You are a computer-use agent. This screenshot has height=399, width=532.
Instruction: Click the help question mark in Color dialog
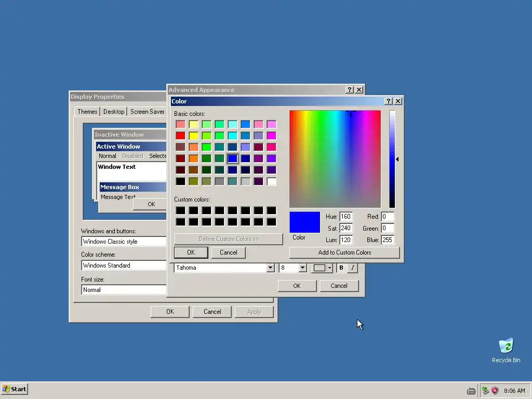pyautogui.click(x=389, y=101)
